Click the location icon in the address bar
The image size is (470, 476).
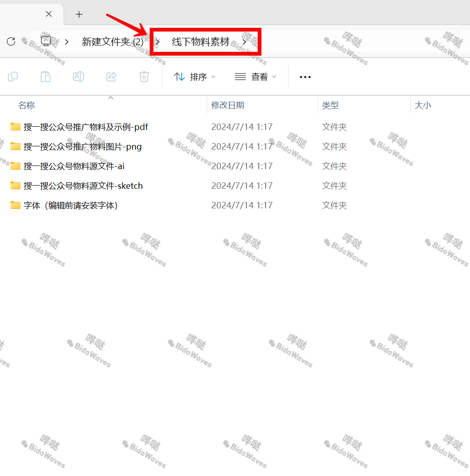point(46,41)
